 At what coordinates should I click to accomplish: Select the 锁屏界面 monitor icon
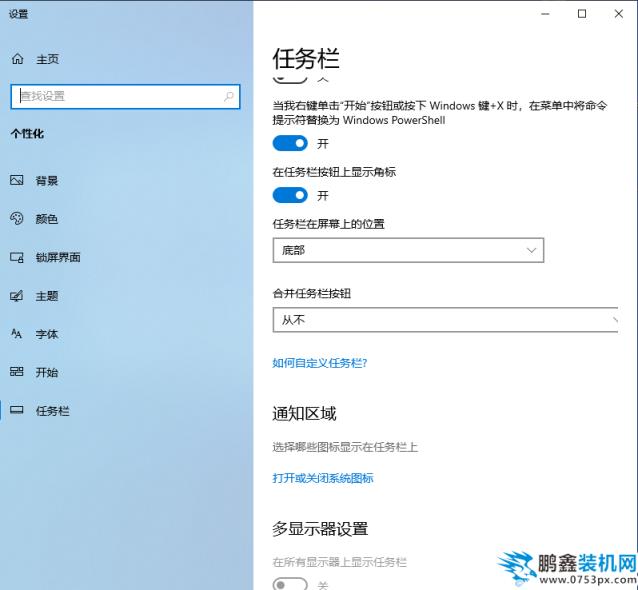[x=17, y=257]
